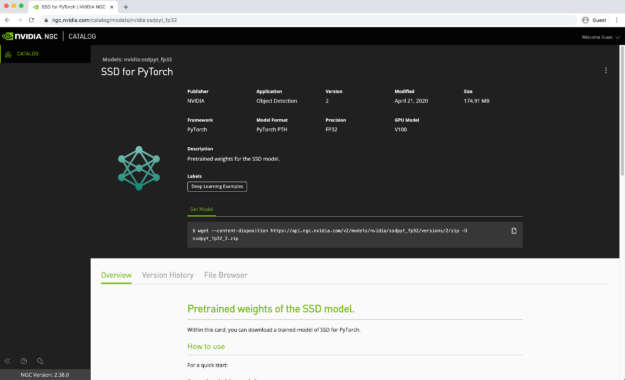The height and width of the screenshot is (380, 625).
Task: Click the wget command text box
Action: (x=355, y=235)
